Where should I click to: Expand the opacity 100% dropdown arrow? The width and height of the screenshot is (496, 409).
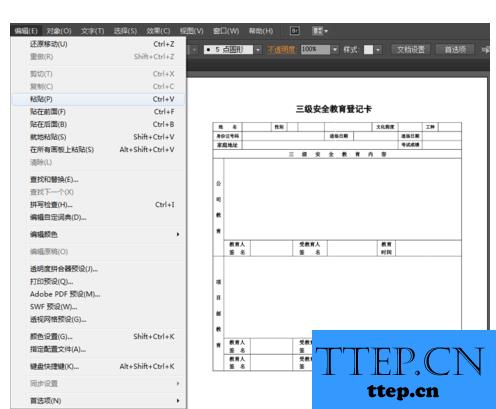[x=335, y=50]
